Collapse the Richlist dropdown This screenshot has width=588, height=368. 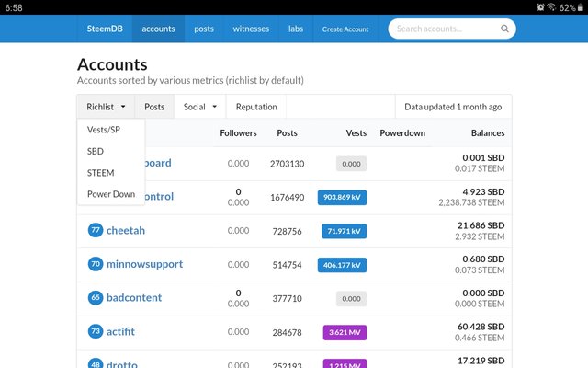coord(106,107)
